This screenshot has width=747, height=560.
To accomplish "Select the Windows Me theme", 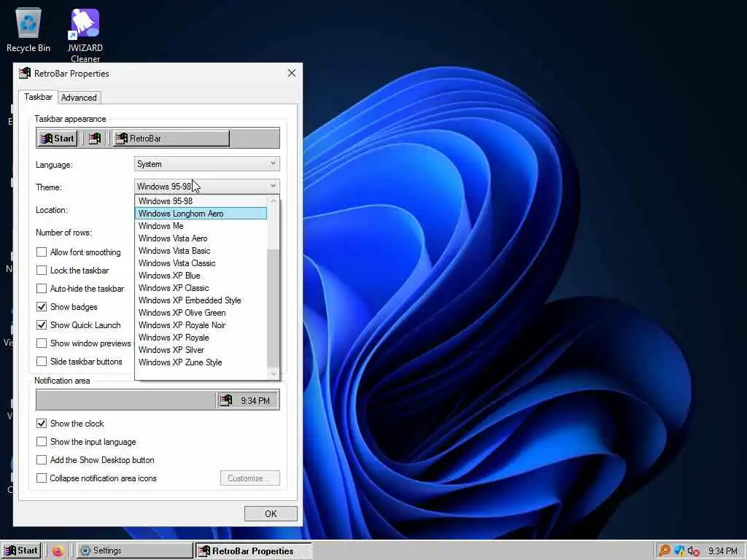I will point(201,226).
